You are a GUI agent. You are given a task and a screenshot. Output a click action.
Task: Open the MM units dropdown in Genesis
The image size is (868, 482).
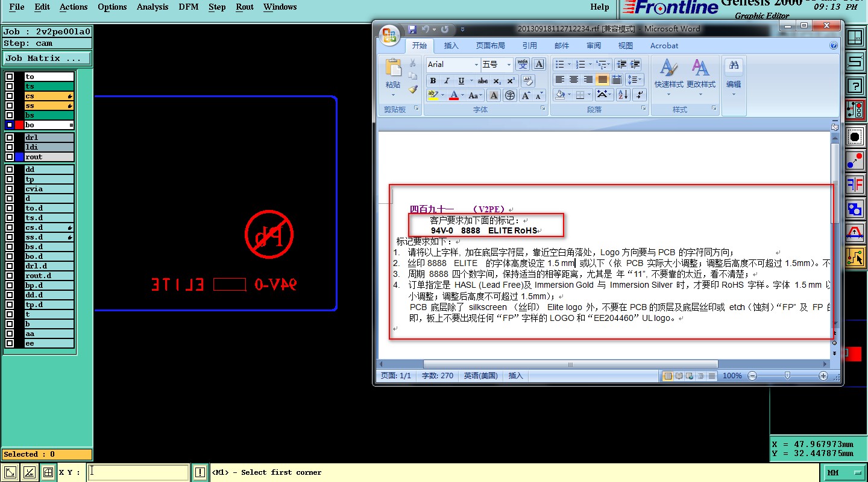[843, 472]
